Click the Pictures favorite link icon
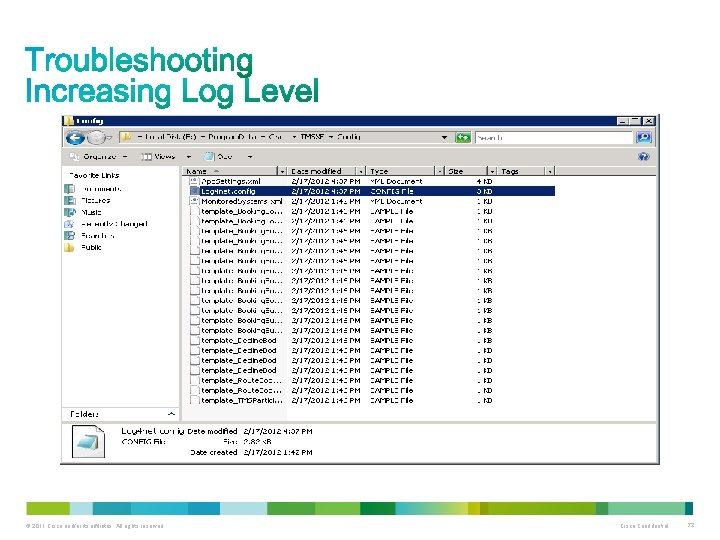Screen dimensions: 720x540 70,201
